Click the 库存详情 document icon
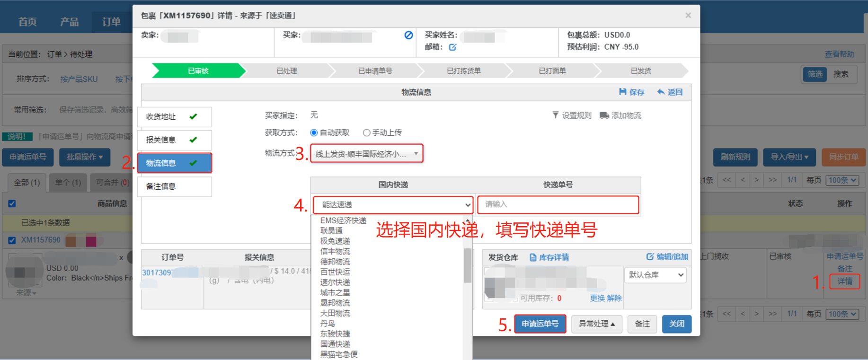 [x=533, y=257]
